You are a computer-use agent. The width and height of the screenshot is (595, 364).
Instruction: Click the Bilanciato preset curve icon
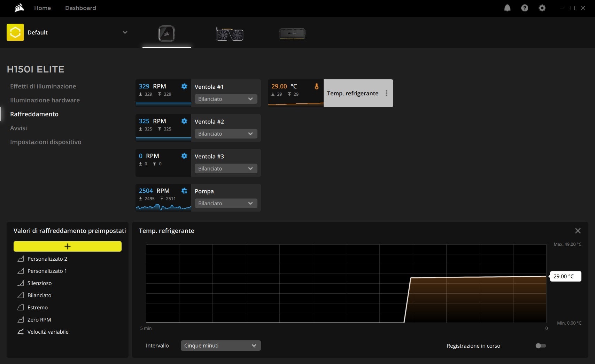coord(21,295)
